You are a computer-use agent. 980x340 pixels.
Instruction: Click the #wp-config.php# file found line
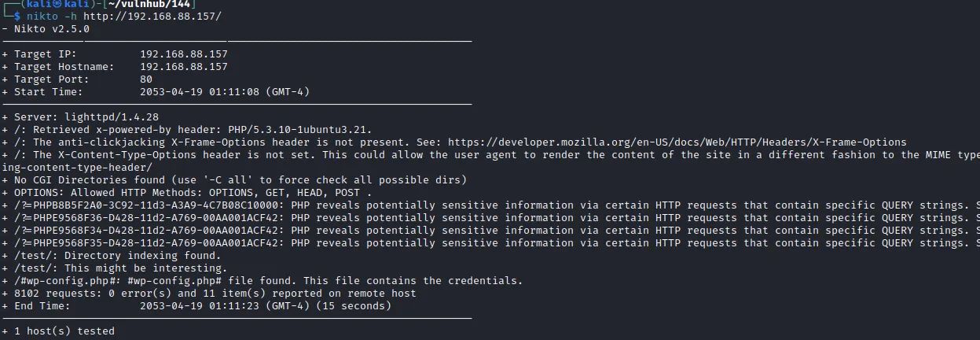tap(262, 281)
